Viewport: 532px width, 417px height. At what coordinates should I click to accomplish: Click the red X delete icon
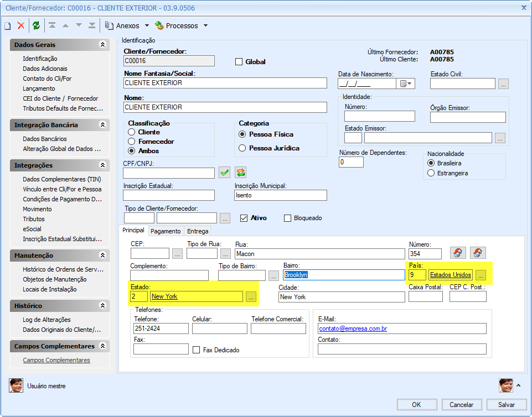click(x=21, y=26)
